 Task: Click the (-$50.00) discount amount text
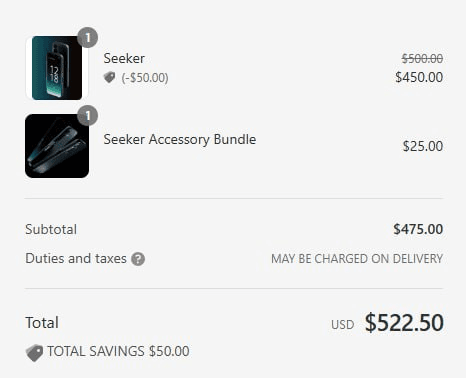(x=145, y=78)
